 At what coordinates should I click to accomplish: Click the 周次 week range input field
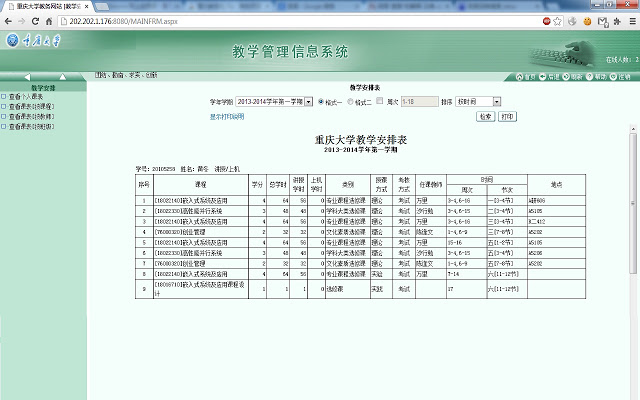pos(420,102)
